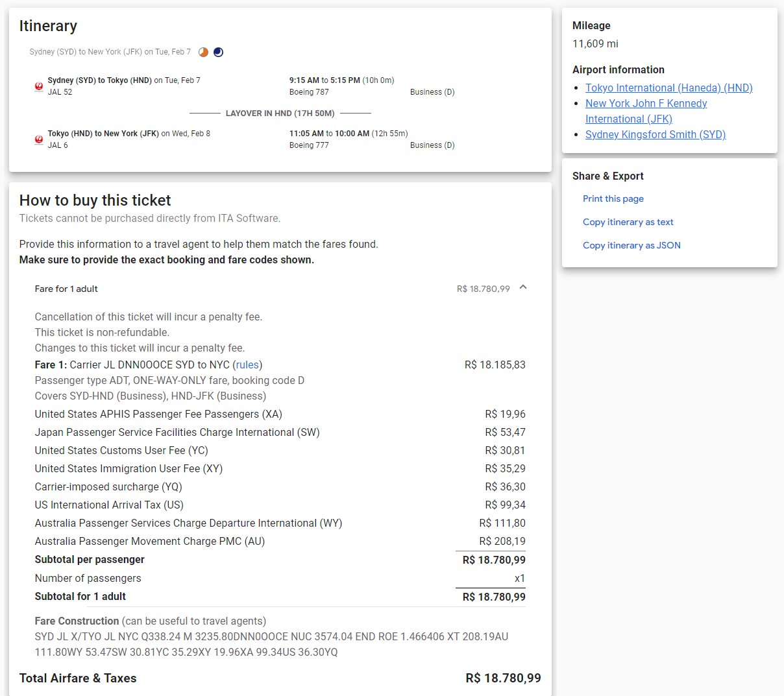The height and width of the screenshot is (696, 784).
Task: Click the 'Fare 1: Carrier JL DNN0OOCE' line
Action: coord(149,365)
